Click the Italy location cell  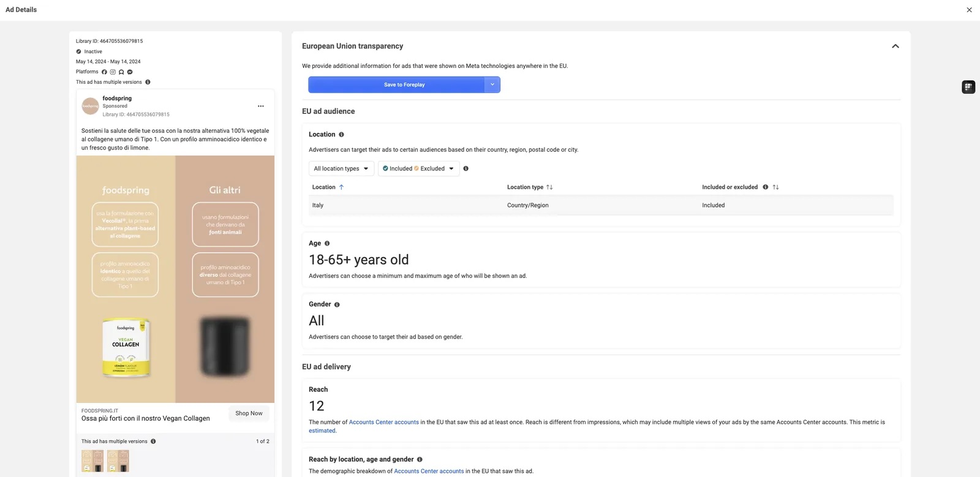(318, 205)
